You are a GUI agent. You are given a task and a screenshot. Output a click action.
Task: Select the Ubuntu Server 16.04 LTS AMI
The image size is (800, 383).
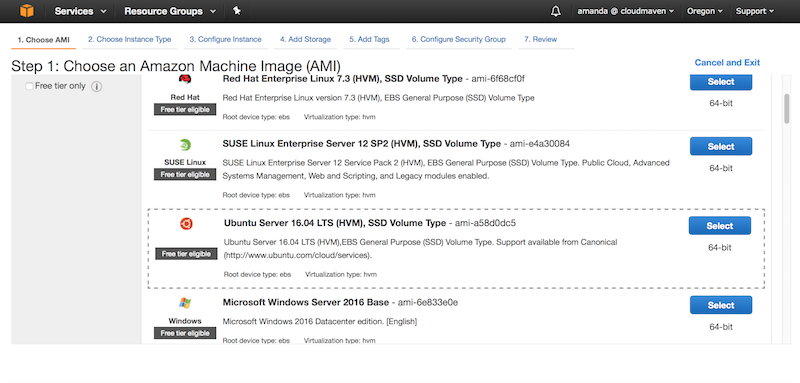pos(719,226)
